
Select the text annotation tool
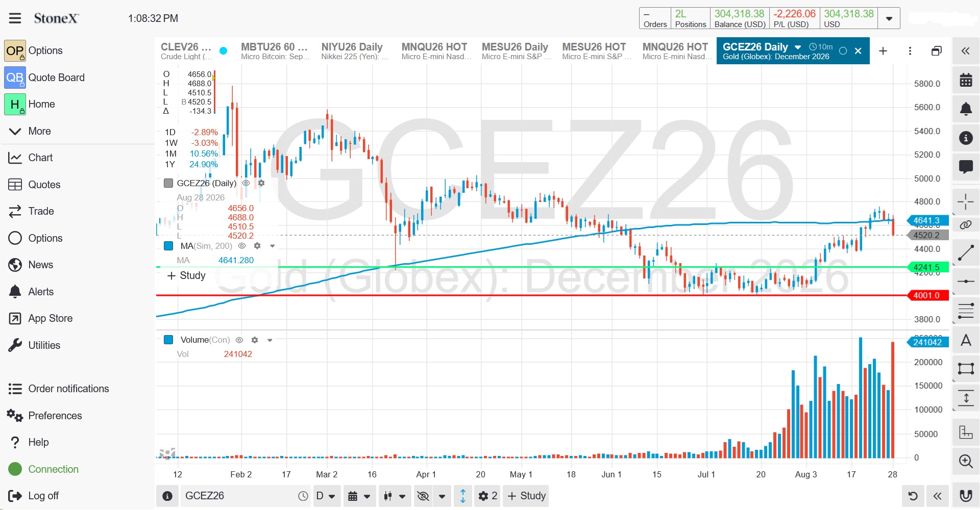coord(966,340)
